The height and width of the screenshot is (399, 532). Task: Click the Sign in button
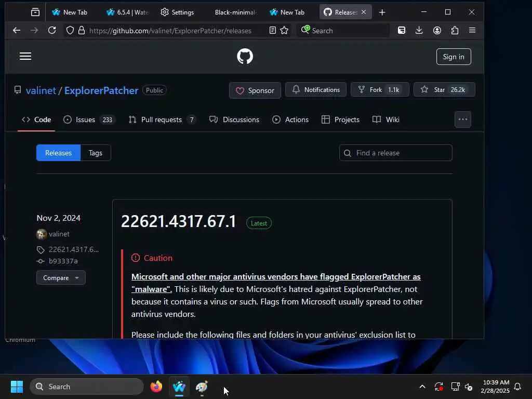coord(453,57)
